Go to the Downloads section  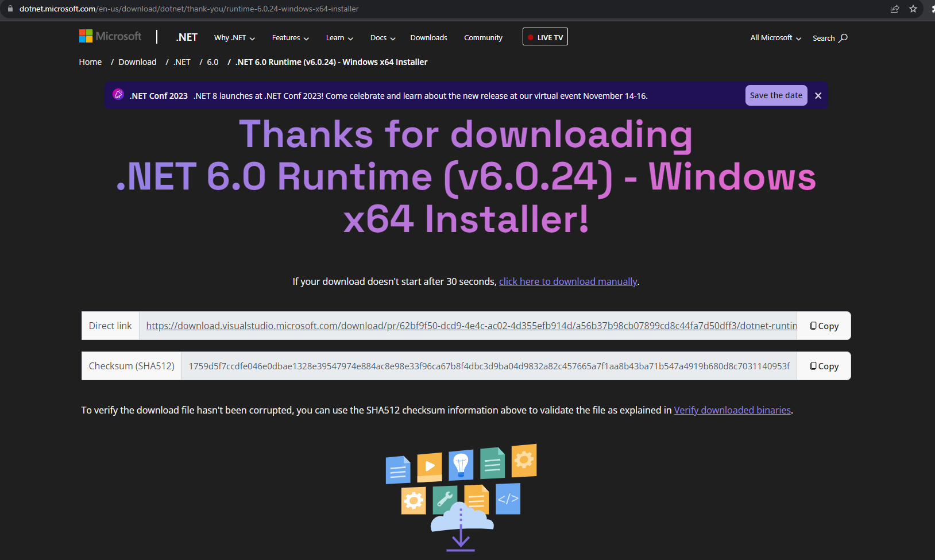[428, 37]
